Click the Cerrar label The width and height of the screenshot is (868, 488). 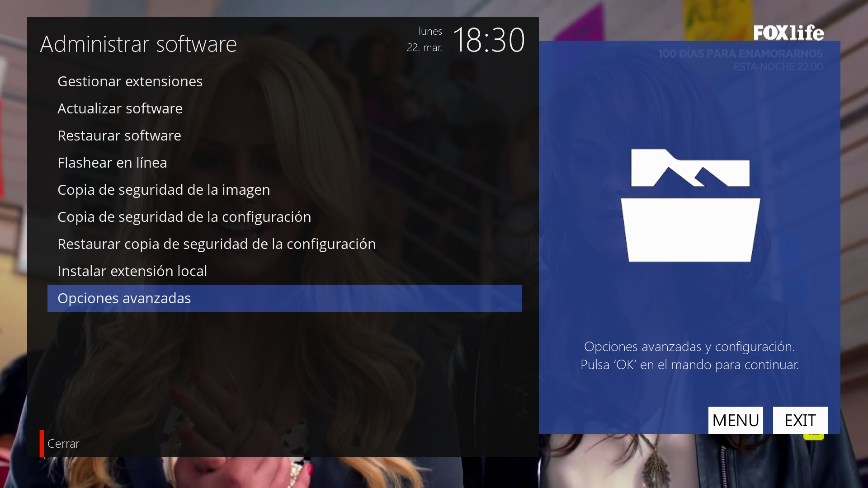pos(63,444)
